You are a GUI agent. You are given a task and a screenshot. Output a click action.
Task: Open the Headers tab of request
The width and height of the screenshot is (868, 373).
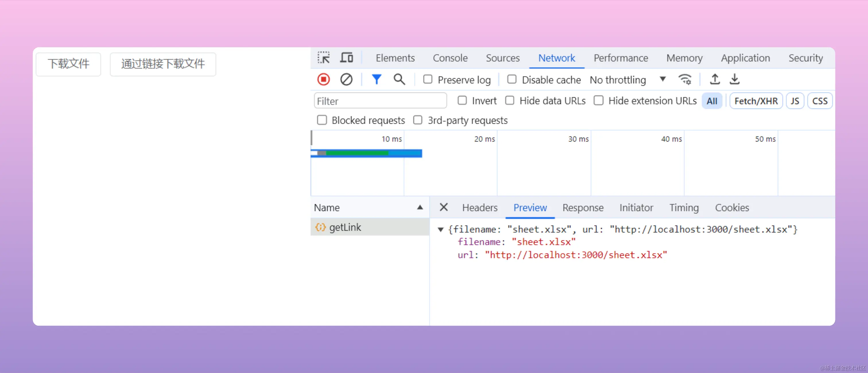(x=479, y=208)
